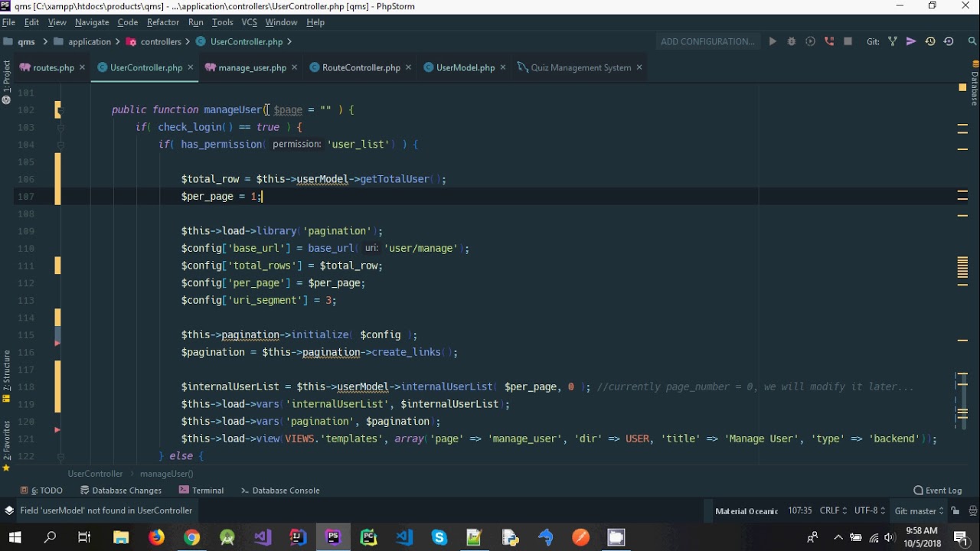
Task: Revert changes with rollback icon
Action: [x=949, y=41]
